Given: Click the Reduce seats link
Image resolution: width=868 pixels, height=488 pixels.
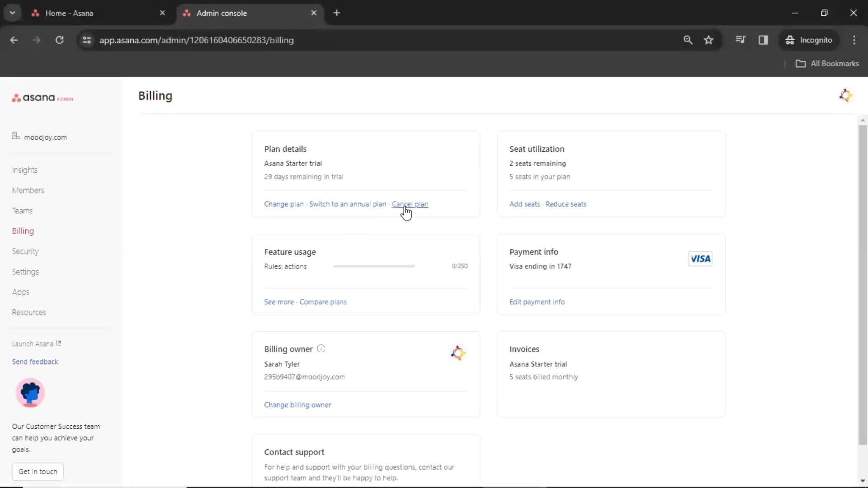Looking at the screenshot, I should pos(566,204).
